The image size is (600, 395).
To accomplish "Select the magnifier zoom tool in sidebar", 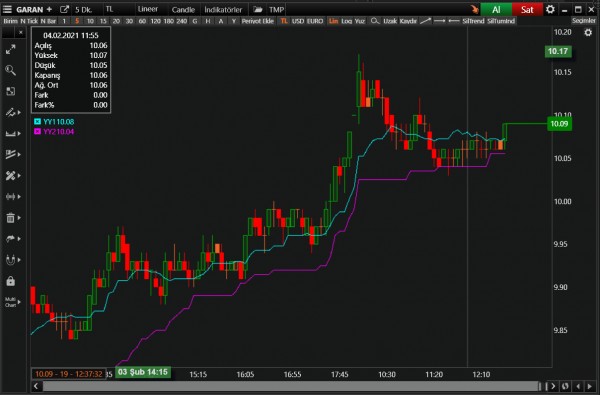I will (10, 70).
